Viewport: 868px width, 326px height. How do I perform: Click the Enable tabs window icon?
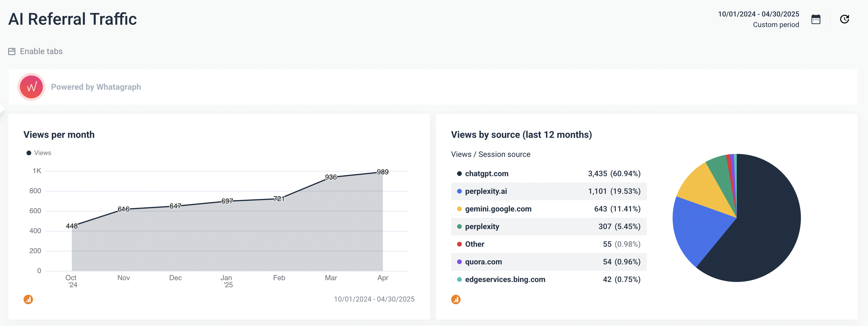12,51
